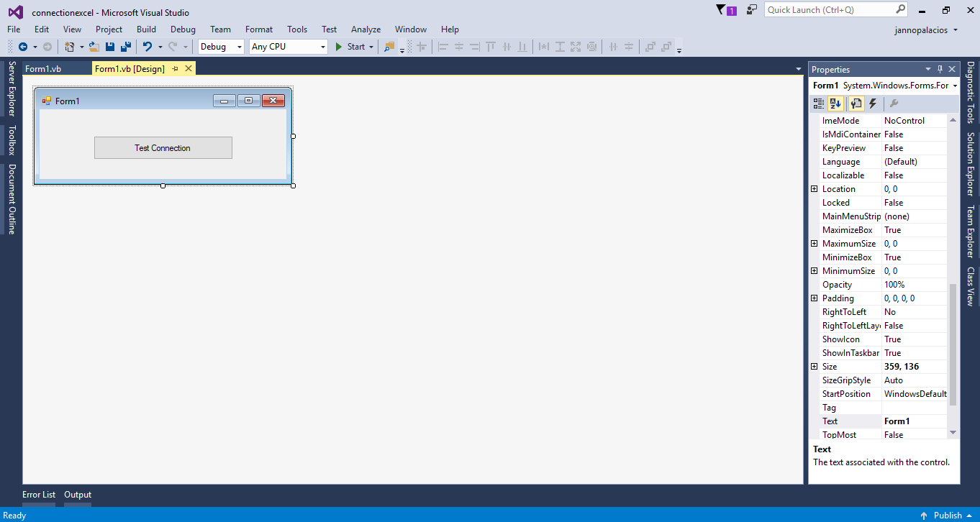Save the current file with floppy icon

tap(110, 47)
